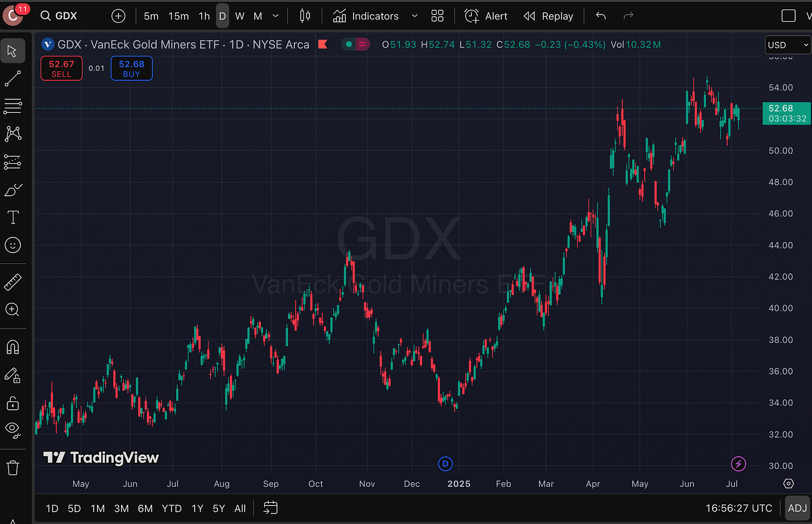Click the red flag symbol marker

pyautogui.click(x=323, y=44)
